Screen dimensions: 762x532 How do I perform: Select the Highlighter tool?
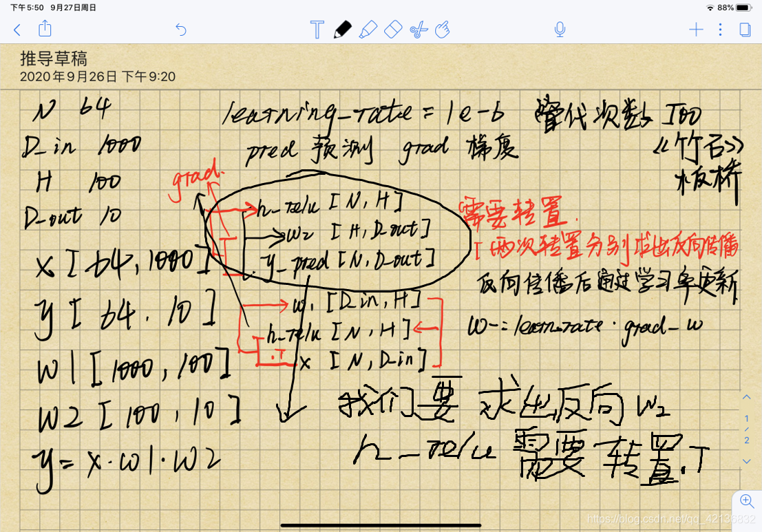[368, 30]
